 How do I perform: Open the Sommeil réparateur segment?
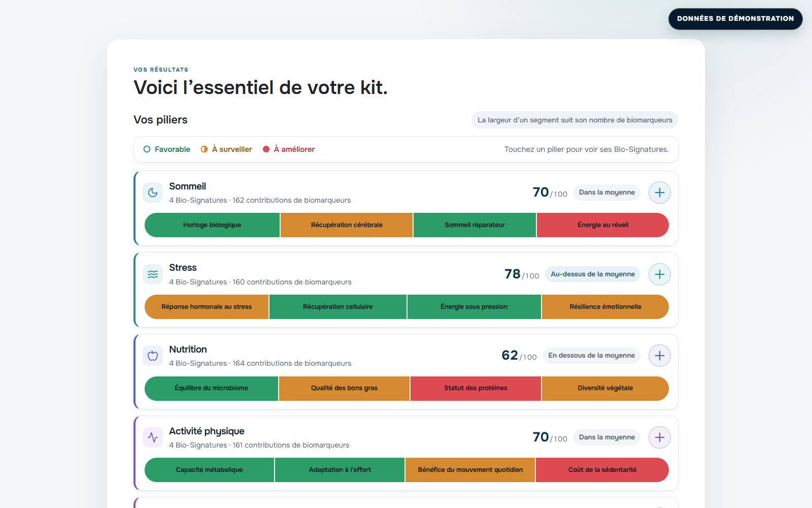(475, 225)
